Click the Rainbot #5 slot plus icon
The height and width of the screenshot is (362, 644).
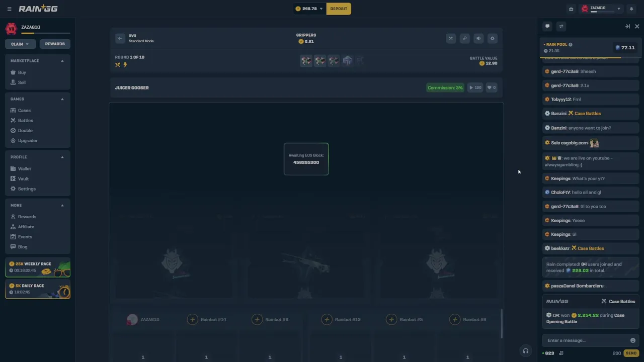point(391,320)
